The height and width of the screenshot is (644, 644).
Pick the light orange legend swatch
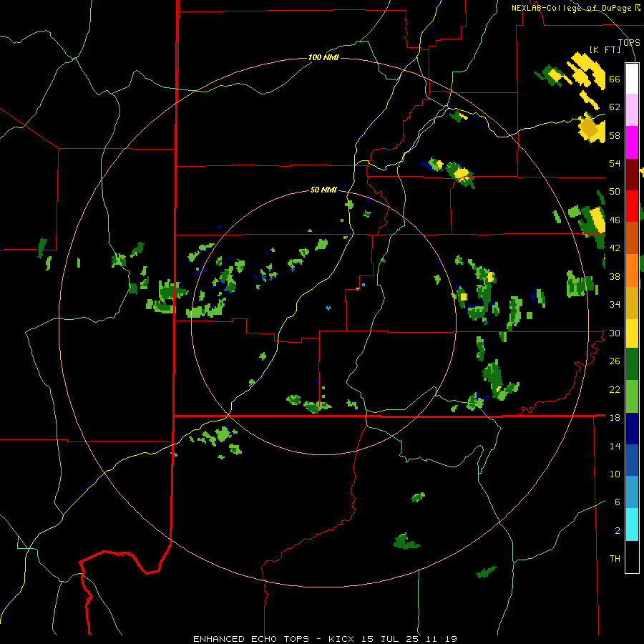click(632, 270)
